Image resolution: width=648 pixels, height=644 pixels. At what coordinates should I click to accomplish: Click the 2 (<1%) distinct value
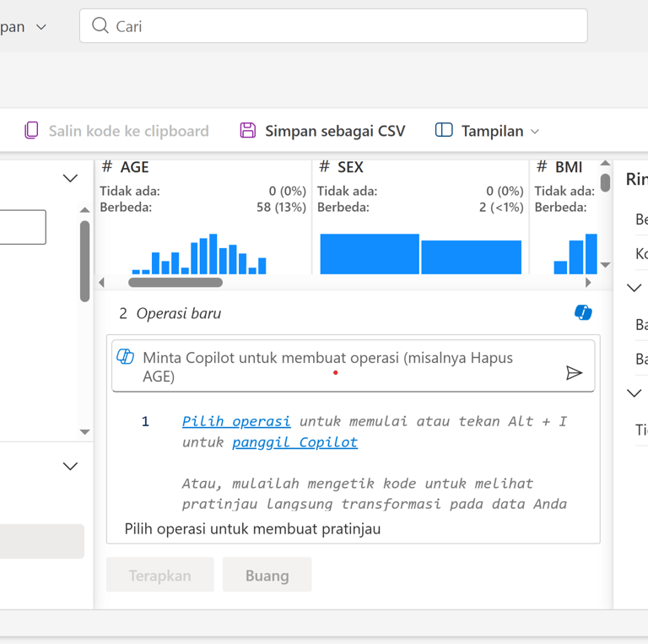point(501,207)
